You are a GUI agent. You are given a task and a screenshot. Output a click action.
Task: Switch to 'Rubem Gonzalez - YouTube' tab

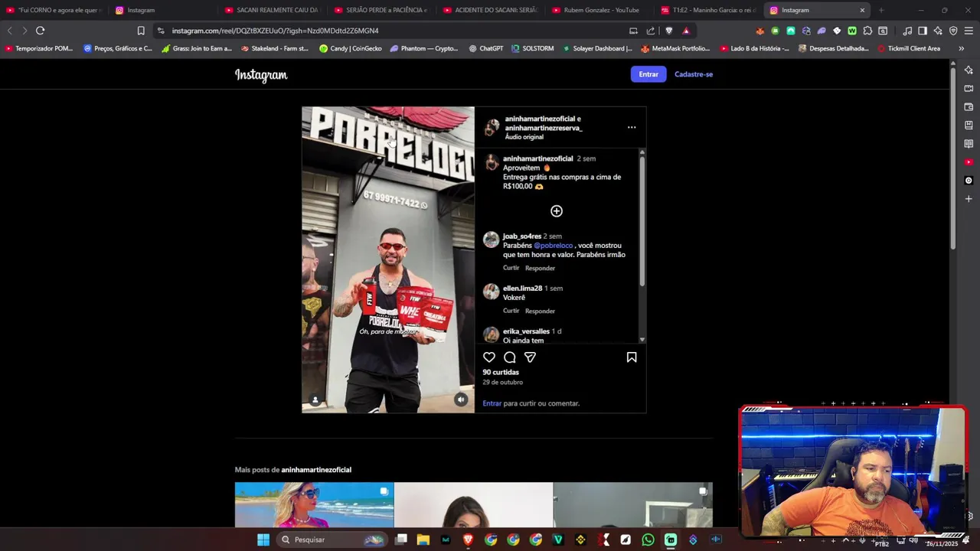(601, 10)
